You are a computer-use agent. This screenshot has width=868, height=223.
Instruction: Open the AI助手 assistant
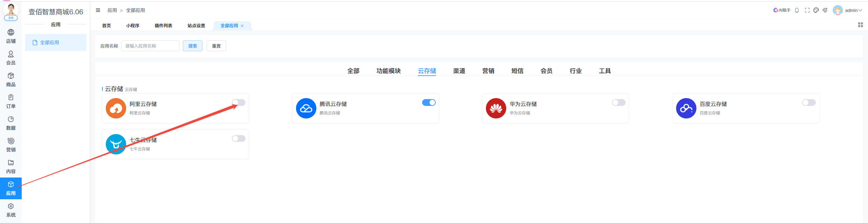coord(782,10)
